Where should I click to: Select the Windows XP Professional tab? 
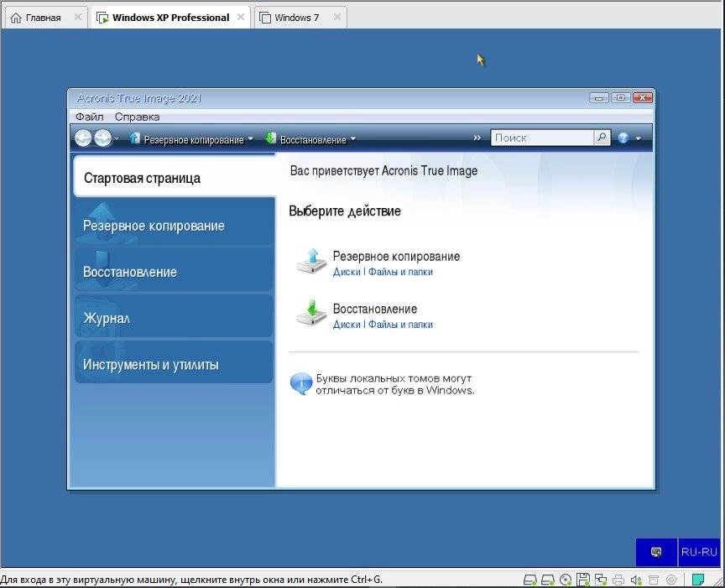pyautogui.click(x=170, y=18)
